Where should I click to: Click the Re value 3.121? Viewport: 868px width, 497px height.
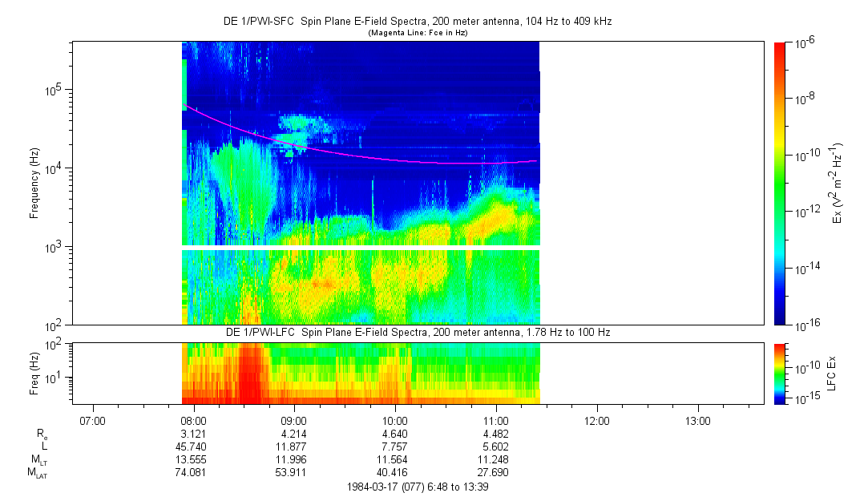pyautogui.click(x=194, y=434)
